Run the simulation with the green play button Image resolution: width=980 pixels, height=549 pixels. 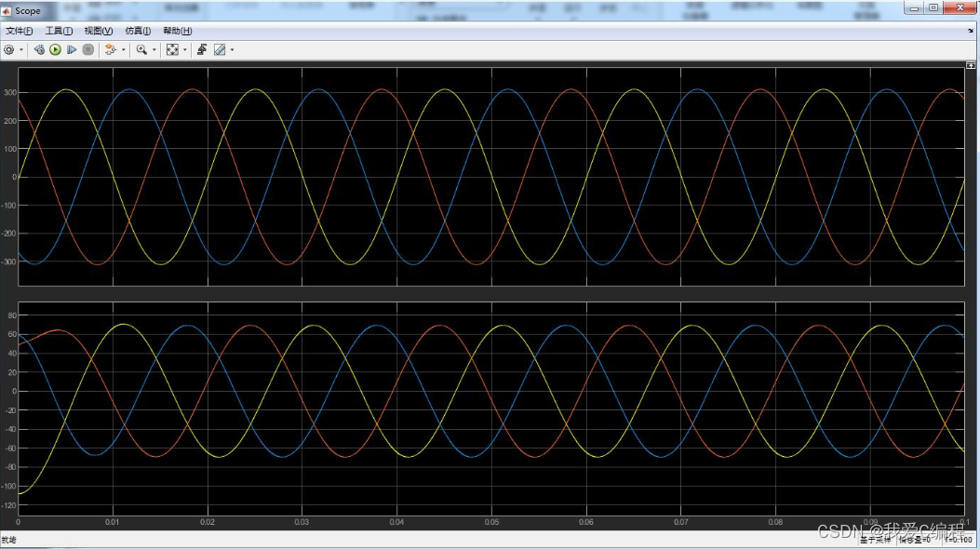pyautogui.click(x=55, y=49)
